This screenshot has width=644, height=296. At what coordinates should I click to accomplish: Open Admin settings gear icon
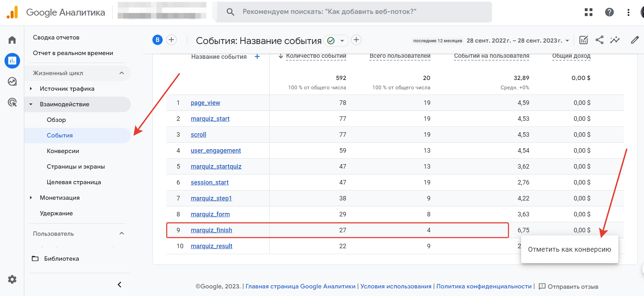click(12, 279)
